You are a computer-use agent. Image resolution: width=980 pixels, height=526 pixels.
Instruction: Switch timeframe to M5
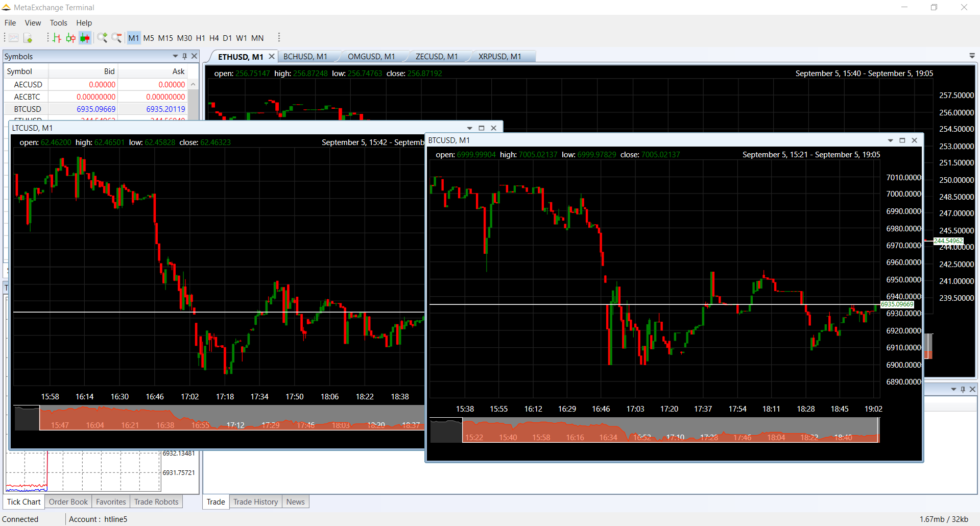pyautogui.click(x=149, y=38)
